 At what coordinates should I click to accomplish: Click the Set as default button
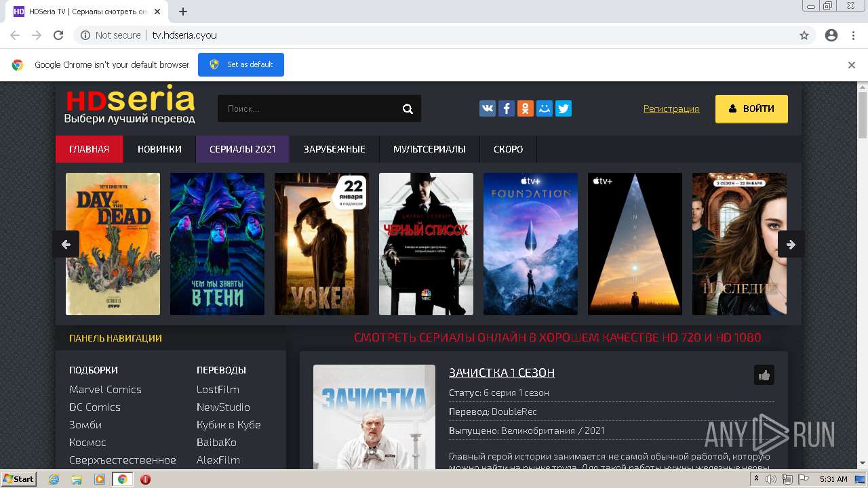[241, 64]
